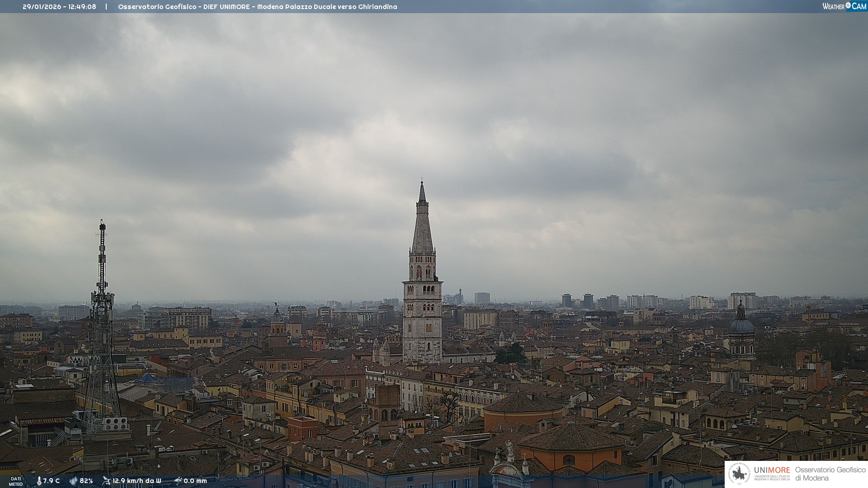Click the date and time stamp

coord(59,7)
